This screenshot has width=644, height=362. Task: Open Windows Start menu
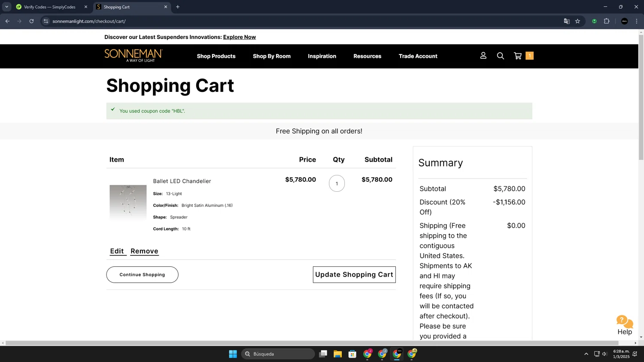[x=233, y=354]
